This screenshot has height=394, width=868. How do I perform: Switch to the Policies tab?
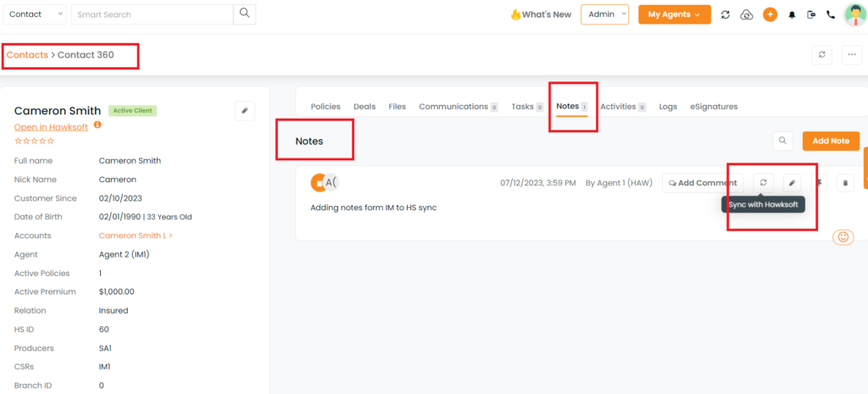325,107
